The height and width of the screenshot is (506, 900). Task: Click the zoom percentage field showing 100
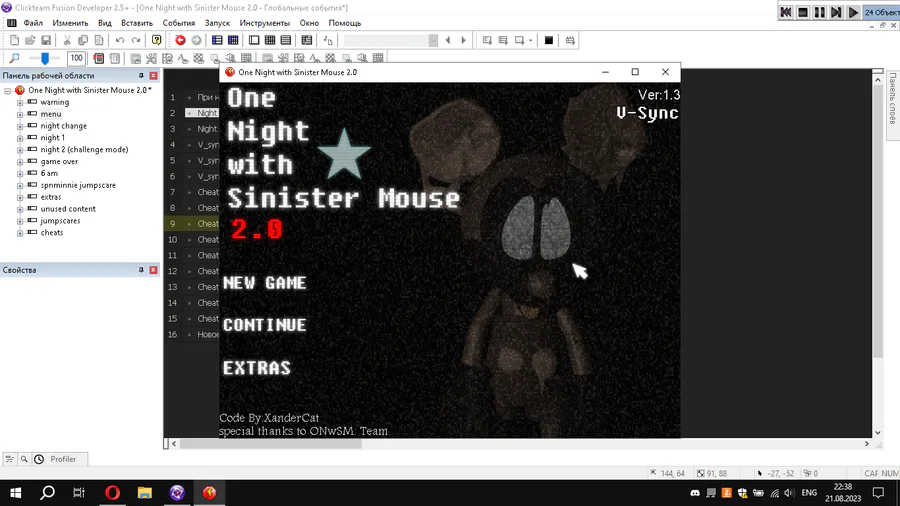76,58
